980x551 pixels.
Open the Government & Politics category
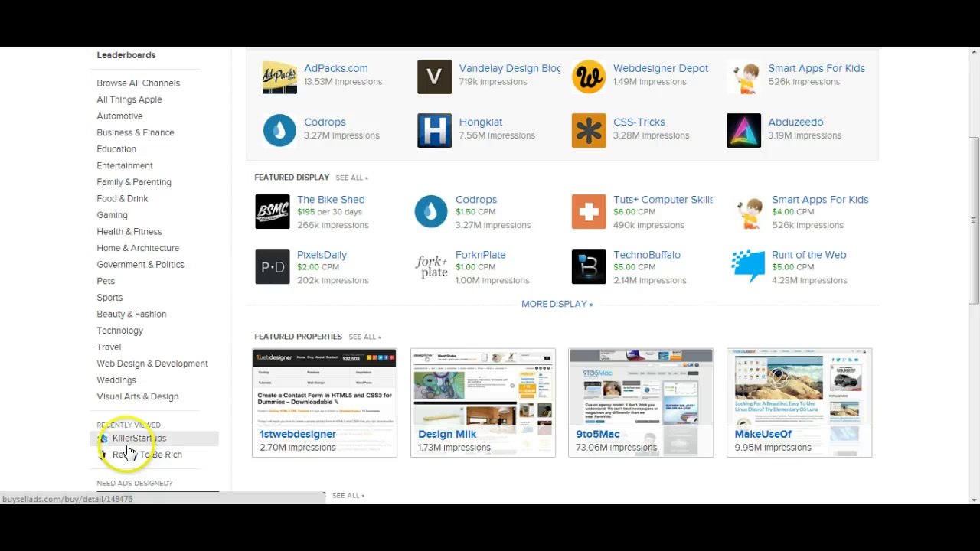tap(141, 265)
